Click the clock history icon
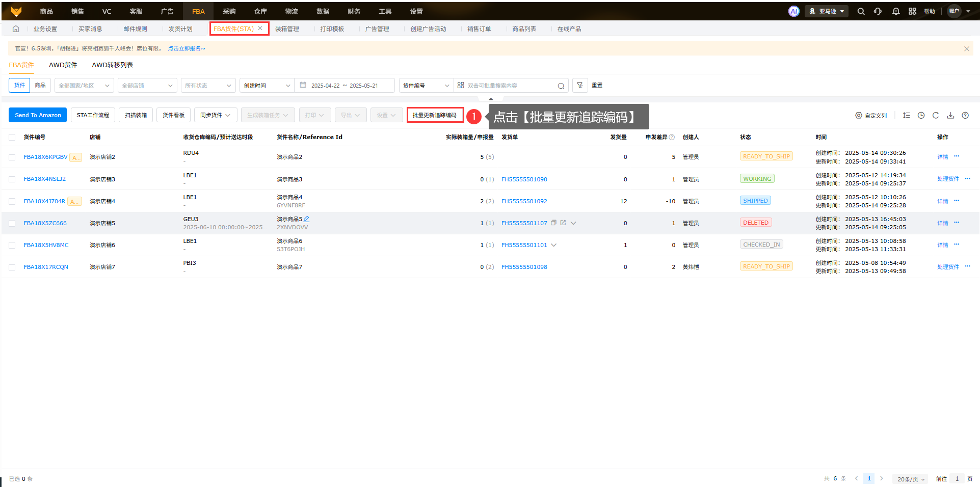This screenshot has width=980, height=487. (x=921, y=116)
